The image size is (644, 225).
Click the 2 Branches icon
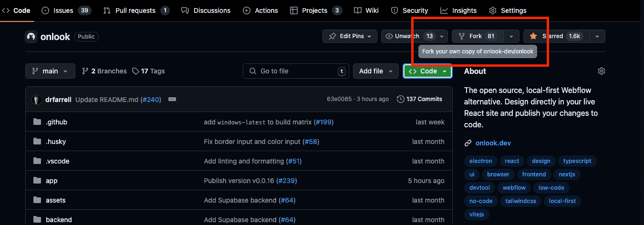pos(85,71)
